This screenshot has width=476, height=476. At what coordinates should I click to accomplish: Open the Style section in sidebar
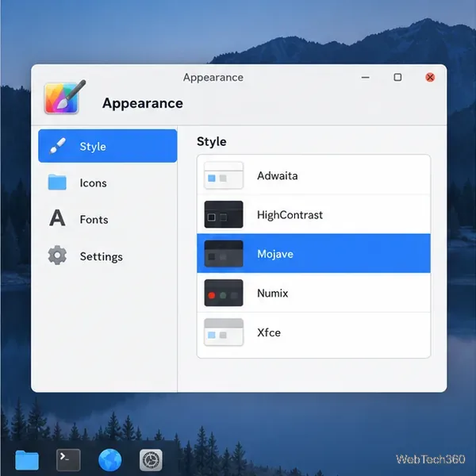[107, 146]
